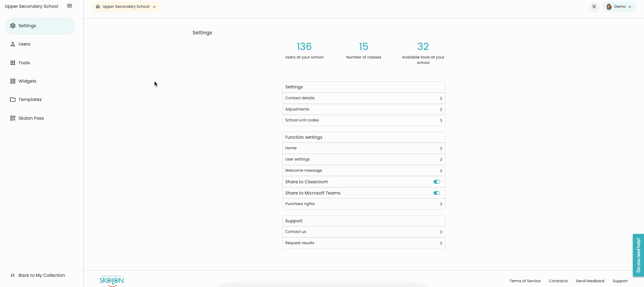
Task: Open the Terms of Service link
Action: click(525, 281)
